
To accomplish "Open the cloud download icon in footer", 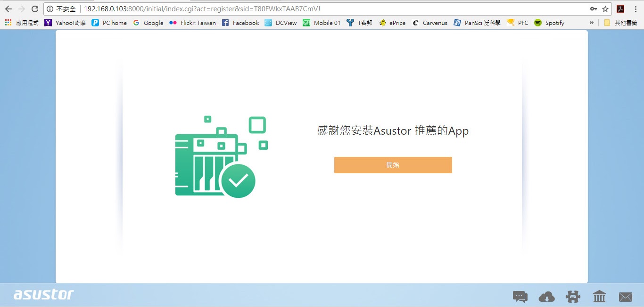I will [546, 297].
